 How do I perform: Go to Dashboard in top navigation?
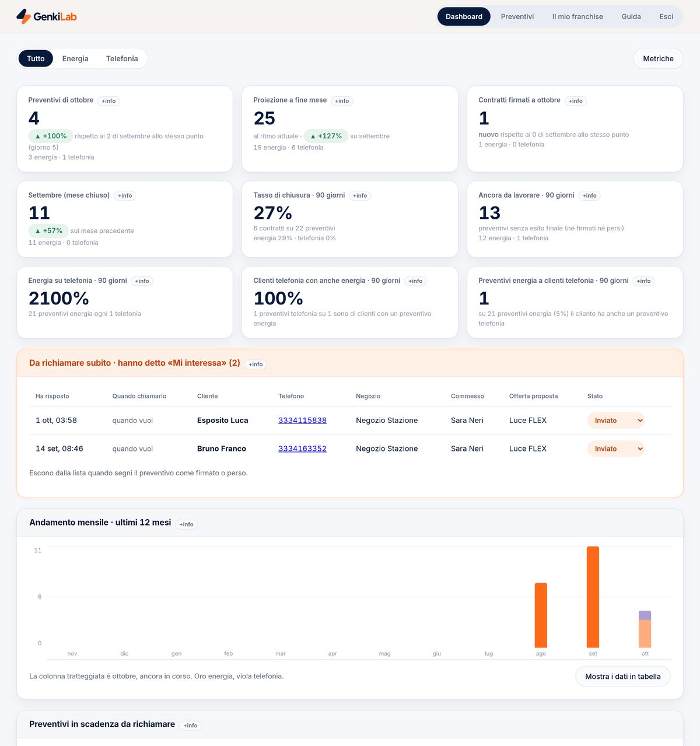pos(464,16)
